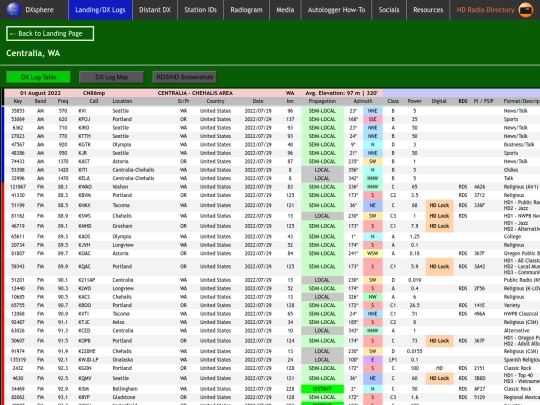Click the PI / PSIP column header
This screenshot has width=540, height=405.
[x=484, y=101]
